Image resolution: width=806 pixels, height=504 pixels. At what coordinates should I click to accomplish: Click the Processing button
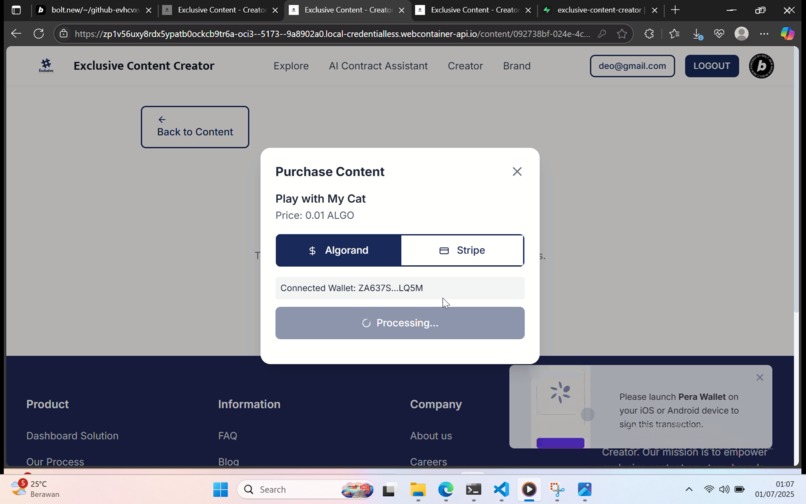click(x=400, y=323)
